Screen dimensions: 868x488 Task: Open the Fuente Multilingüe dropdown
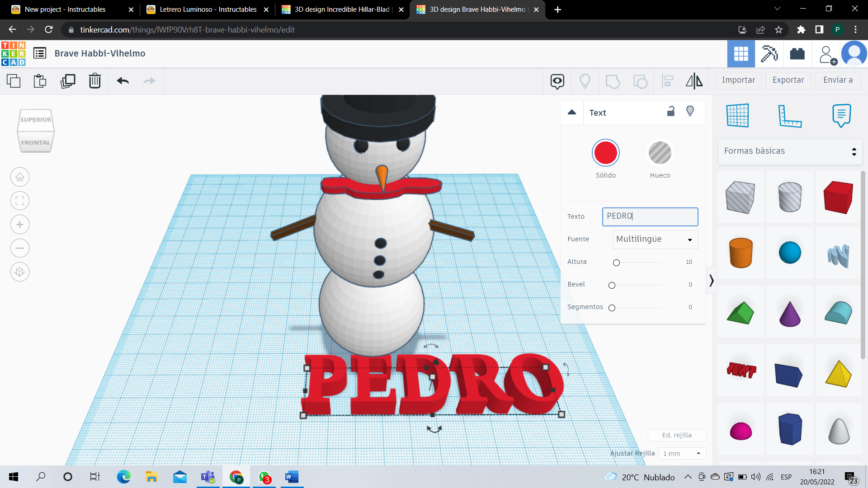coord(655,239)
